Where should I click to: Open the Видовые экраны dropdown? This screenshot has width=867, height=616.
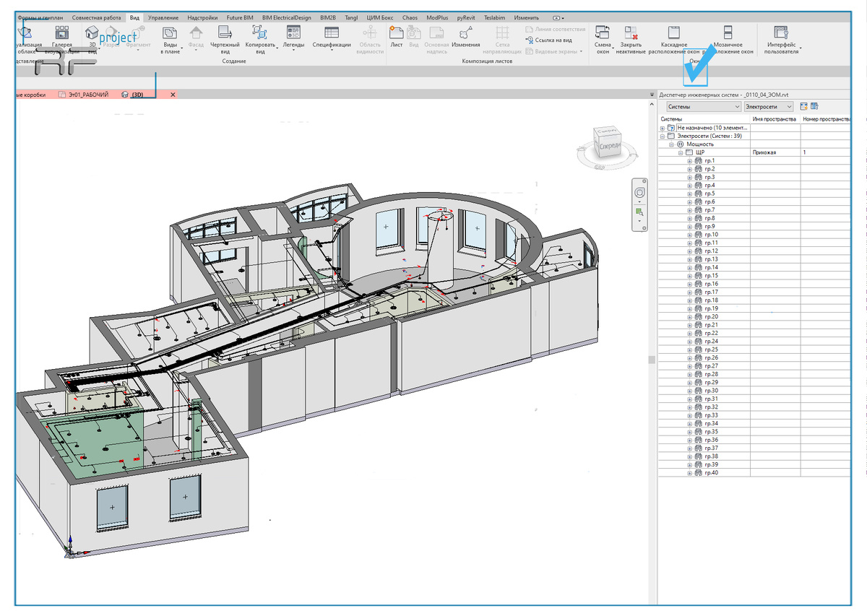pyautogui.click(x=555, y=51)
